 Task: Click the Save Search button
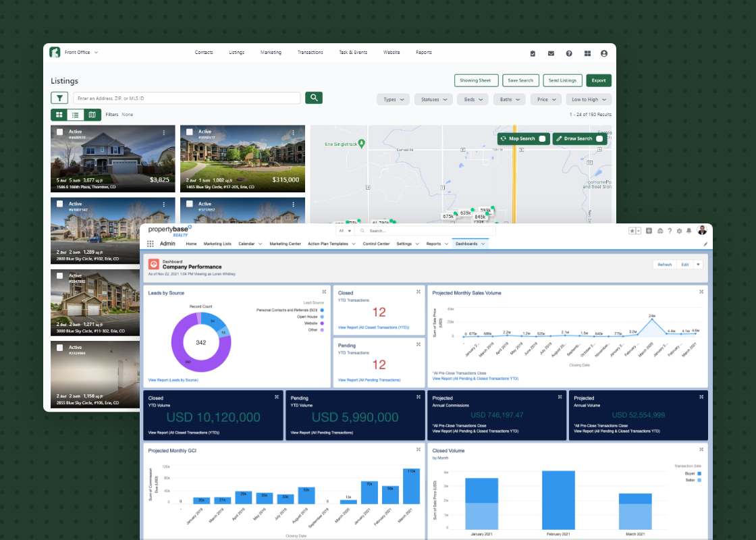pos(520,80)
